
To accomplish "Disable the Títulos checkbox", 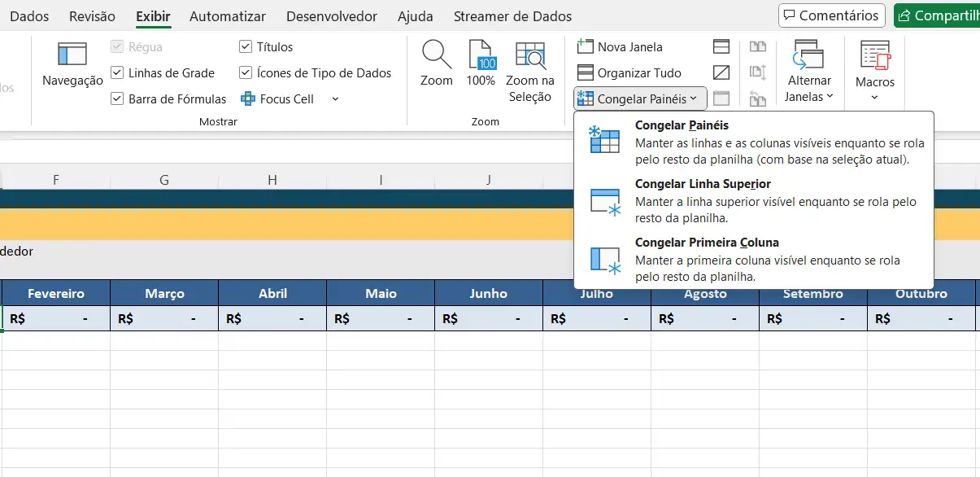I will 246,46.
